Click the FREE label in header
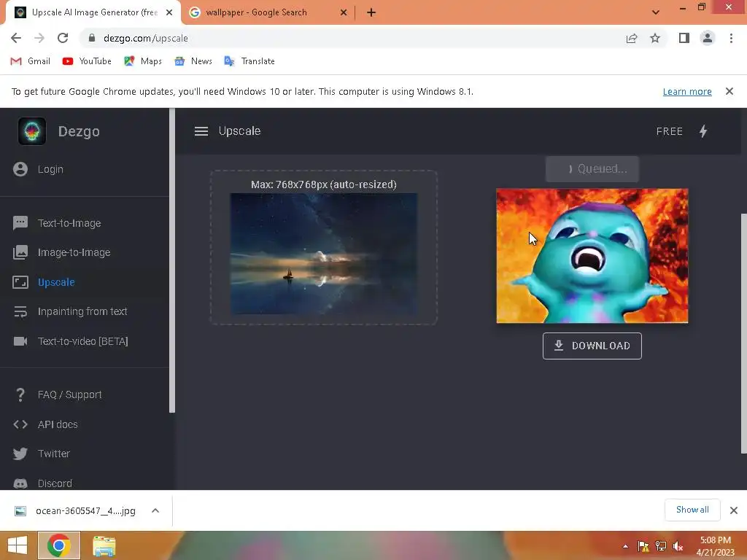 click(x=670, y=131)
